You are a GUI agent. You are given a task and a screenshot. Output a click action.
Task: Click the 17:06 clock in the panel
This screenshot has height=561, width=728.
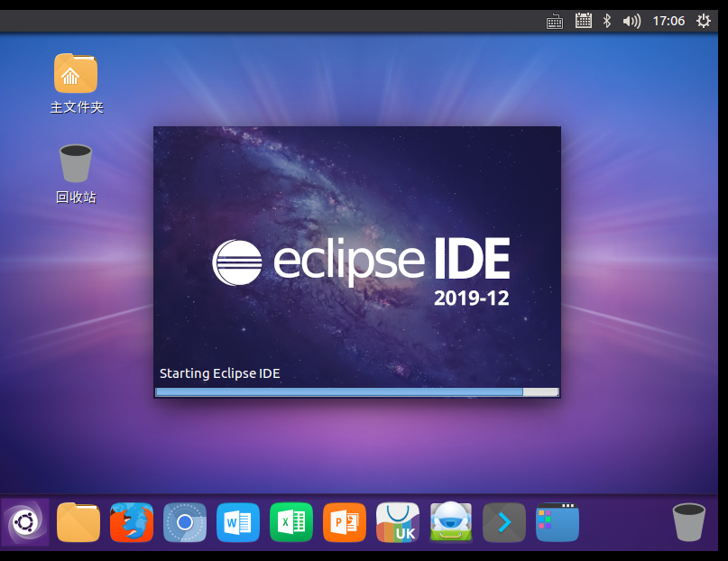[x=668, y=21]
